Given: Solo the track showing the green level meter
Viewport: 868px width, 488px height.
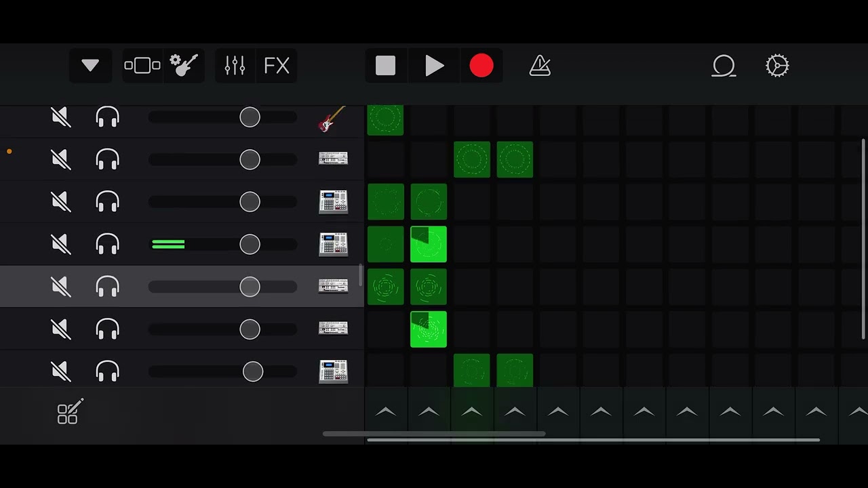Looking at the screenshot, I should pos(108,245).
